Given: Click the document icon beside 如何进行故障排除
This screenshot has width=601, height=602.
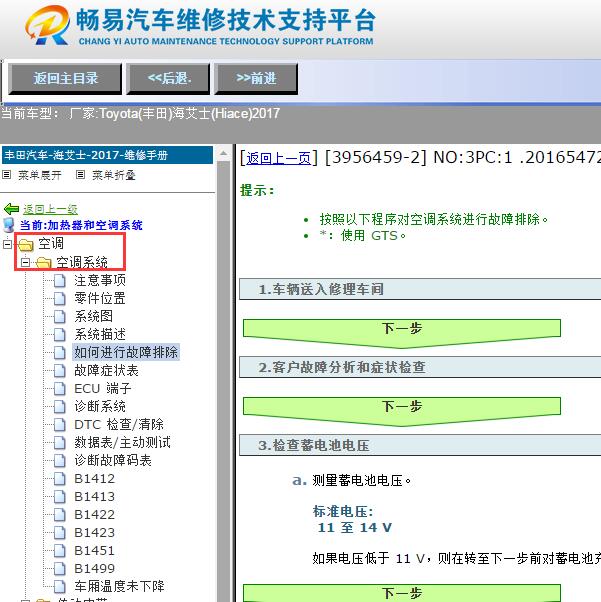Looking at the screenshot, I should [x=60, y=352].
